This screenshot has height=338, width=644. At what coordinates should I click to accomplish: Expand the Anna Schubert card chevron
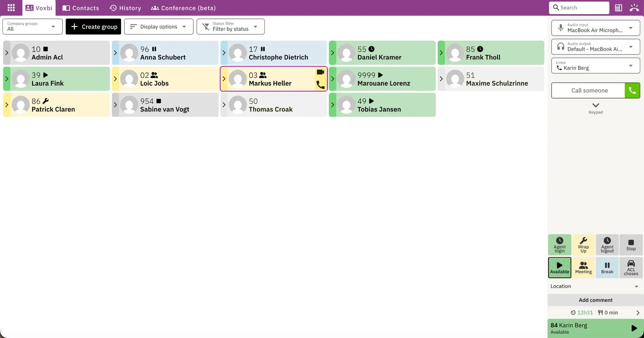click(x=115, y=53)
